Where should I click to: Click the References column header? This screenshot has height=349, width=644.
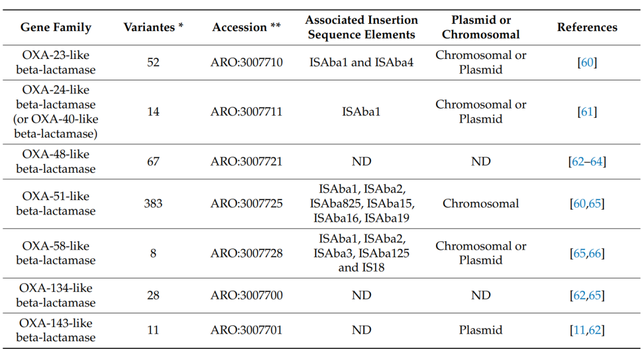coord(587,27)
